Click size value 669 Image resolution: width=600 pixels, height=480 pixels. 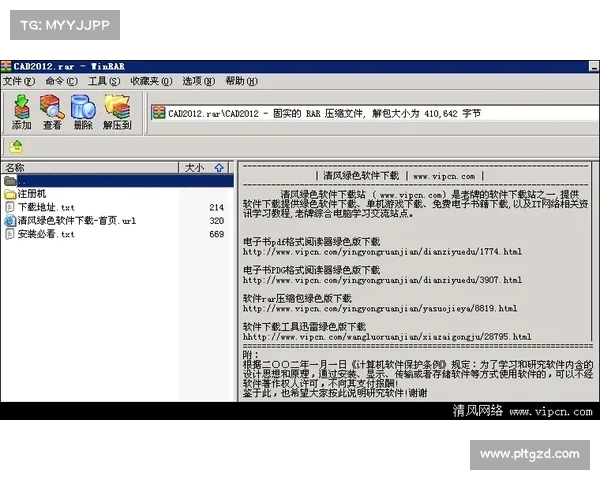coord(217,234)
